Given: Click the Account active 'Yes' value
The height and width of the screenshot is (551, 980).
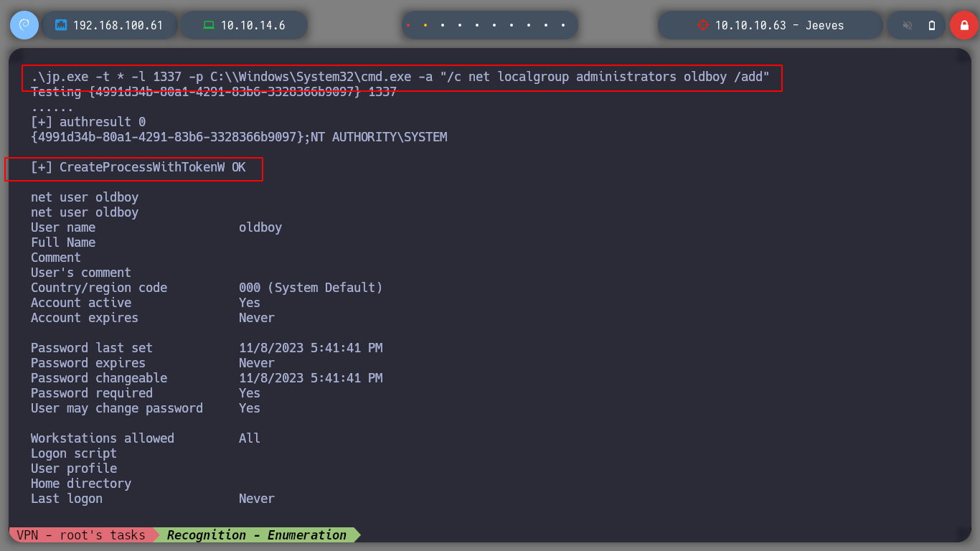Looking at the screenshot, I should (x=250, y=303).
